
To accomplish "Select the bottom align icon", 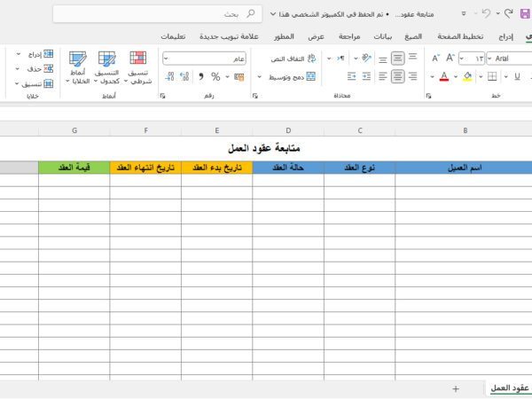I will click(x=383, y=59).
